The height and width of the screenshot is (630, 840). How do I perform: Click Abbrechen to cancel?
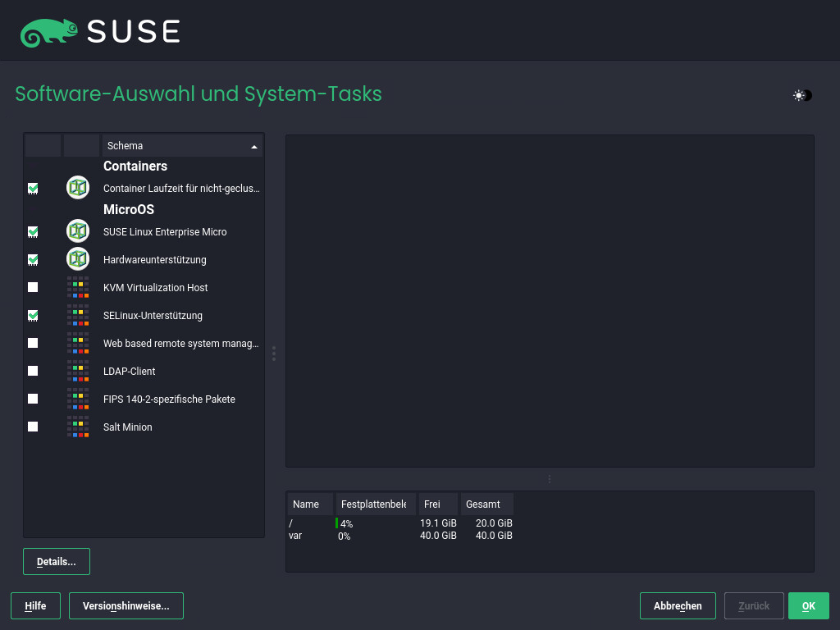point(678,606)
